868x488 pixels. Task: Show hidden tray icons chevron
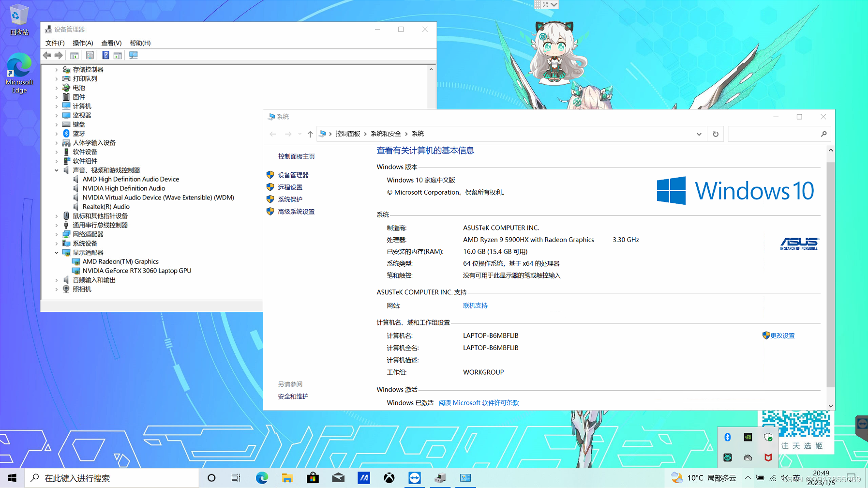(748, 478)
